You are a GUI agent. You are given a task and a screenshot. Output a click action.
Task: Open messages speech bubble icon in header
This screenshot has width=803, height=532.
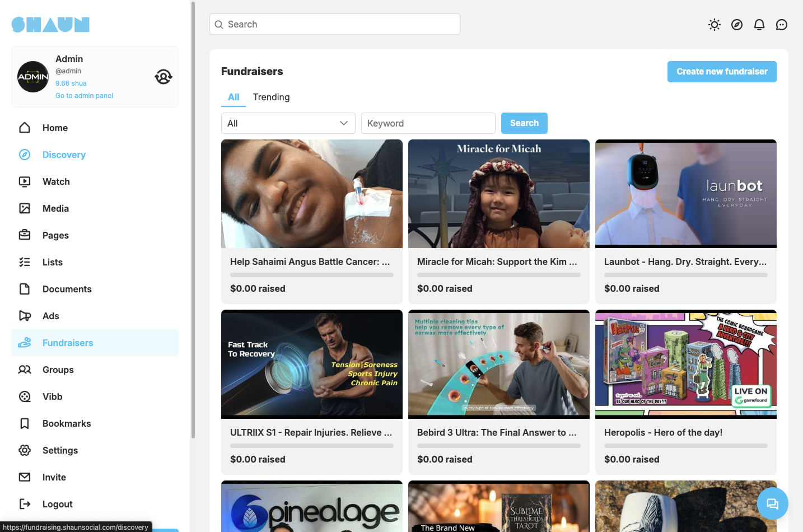coord(782,25)
